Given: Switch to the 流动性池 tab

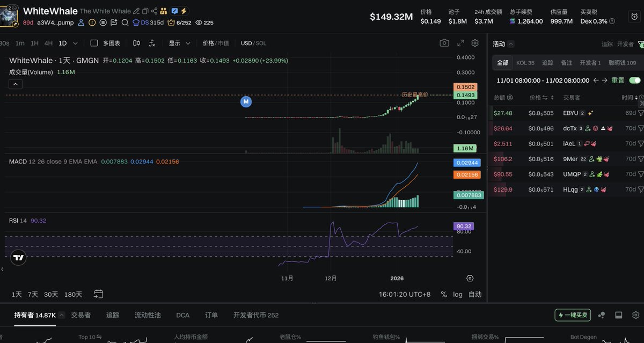Looking at the screenshot, I should pyautogui.click(x=148, y=315).
